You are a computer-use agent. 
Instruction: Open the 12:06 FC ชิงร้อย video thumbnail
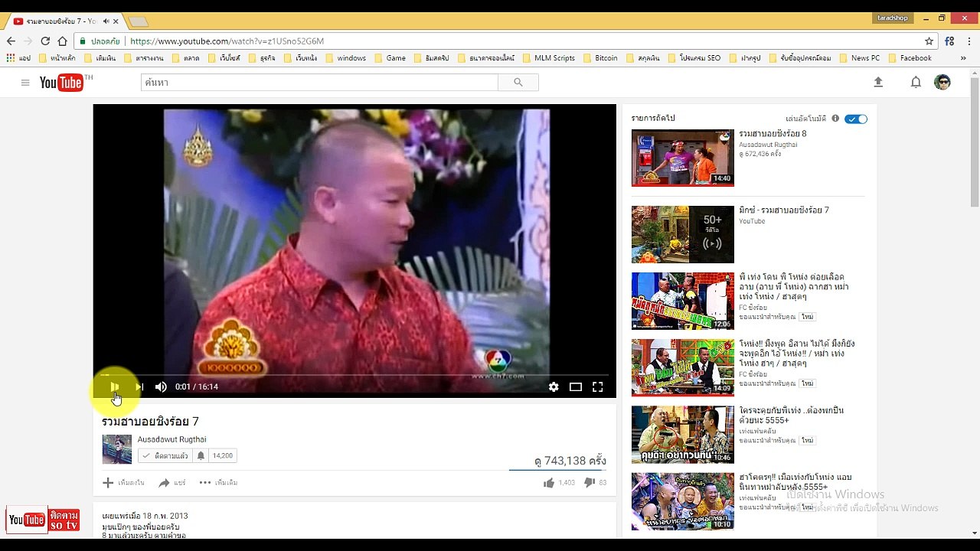coord(683,301)
